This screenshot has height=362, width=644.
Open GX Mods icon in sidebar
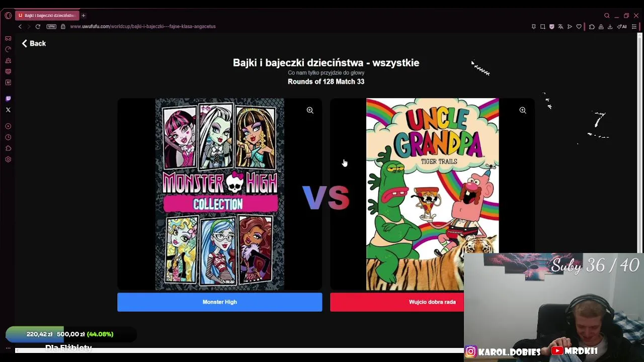pyautogui.click(x=8, y=71)
